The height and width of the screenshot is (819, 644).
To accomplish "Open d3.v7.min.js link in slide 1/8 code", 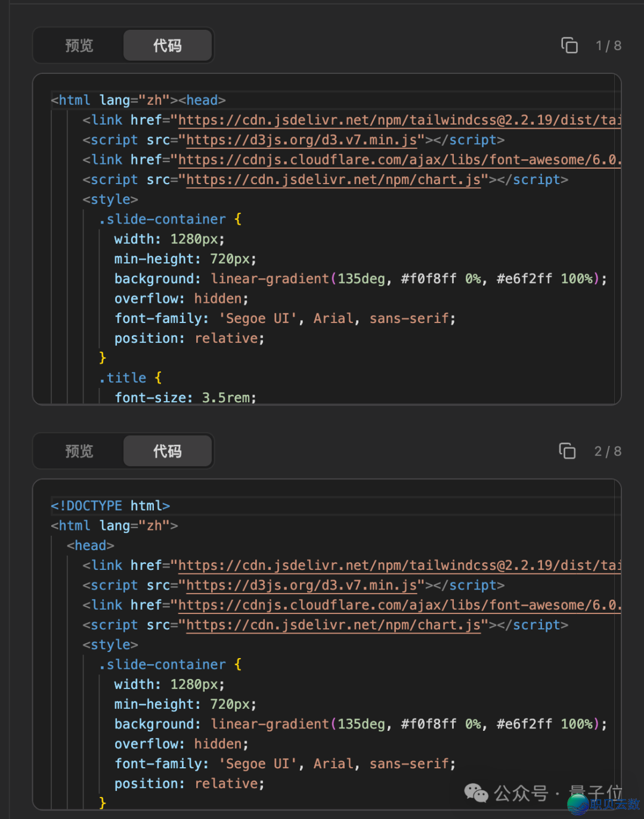I will pyautogui.click(x=301, y=140).
